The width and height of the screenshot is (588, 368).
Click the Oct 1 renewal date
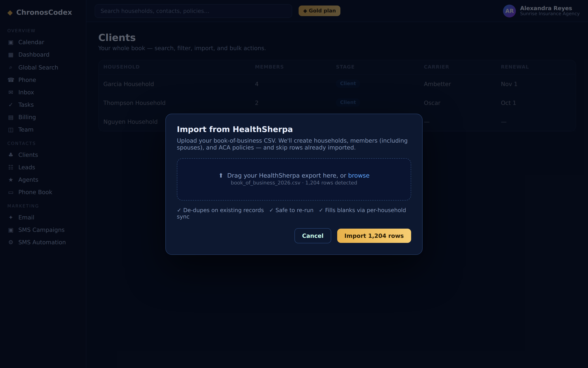pyautogui.click(x=508, y=103)
